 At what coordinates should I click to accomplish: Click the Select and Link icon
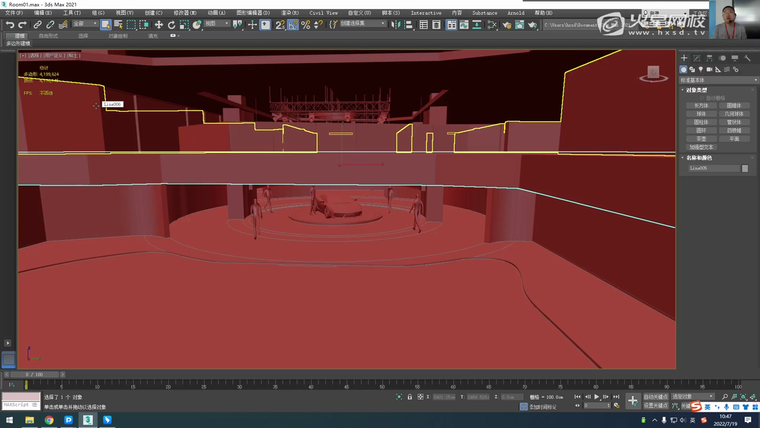click(37, 24)
